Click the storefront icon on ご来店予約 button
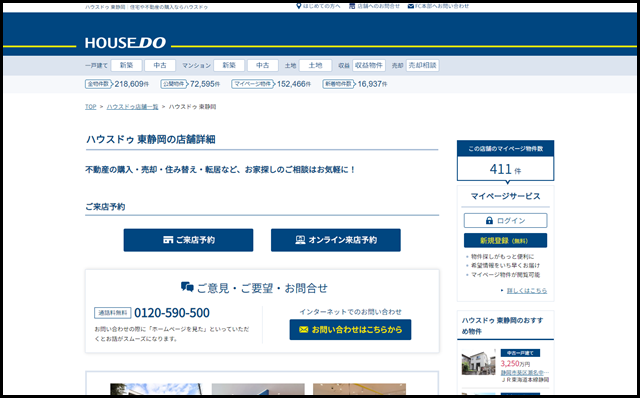This screenshot has width=640, height=398. click(168, 240)
